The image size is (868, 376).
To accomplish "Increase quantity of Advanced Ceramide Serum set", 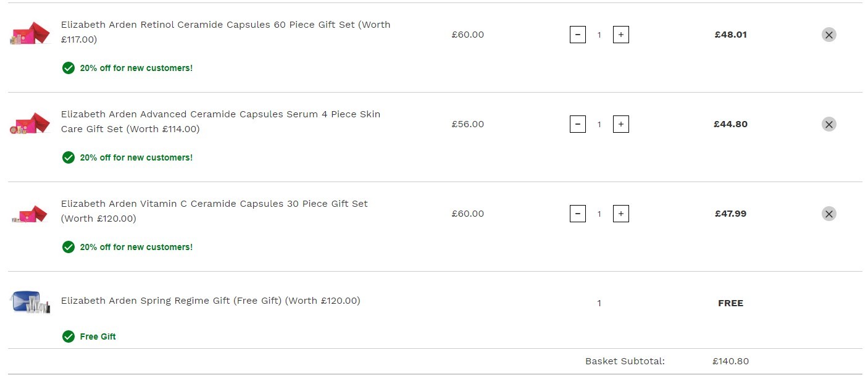I will [x=621, y=124].
